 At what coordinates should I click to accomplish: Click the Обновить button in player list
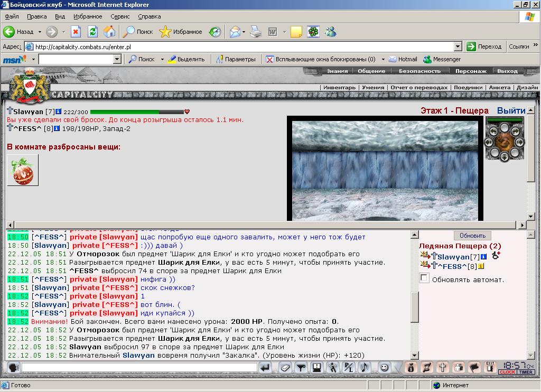(472, 236)
